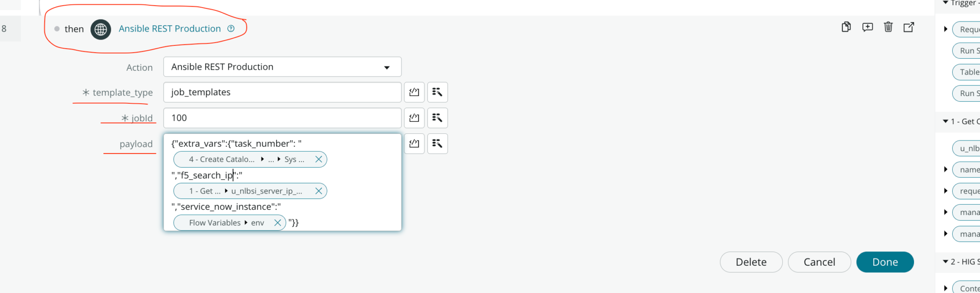Click inside the jobId input showing 100
This screenshot has height=293, width=980.
point(282,118)
